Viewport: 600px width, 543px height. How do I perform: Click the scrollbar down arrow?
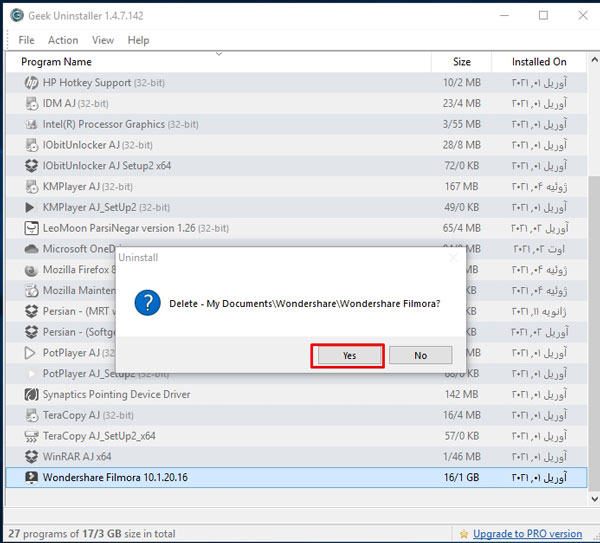[594, 499]
